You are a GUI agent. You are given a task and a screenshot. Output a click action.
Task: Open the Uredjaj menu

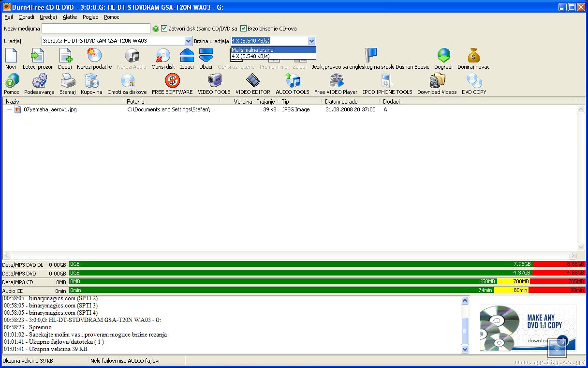48,17
